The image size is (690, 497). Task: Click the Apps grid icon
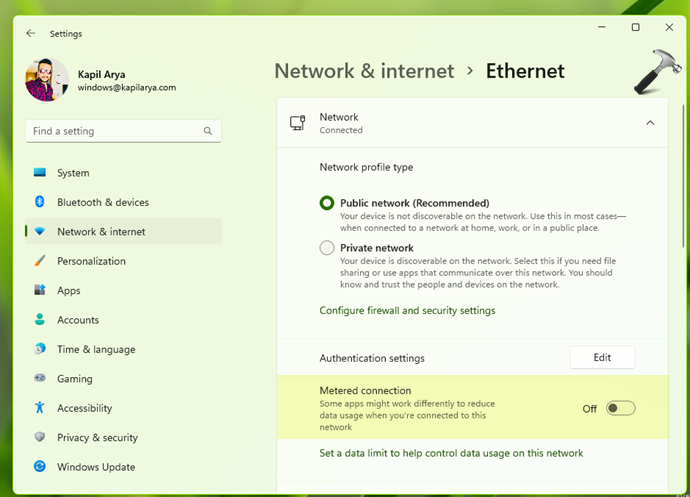pos(40,290)
